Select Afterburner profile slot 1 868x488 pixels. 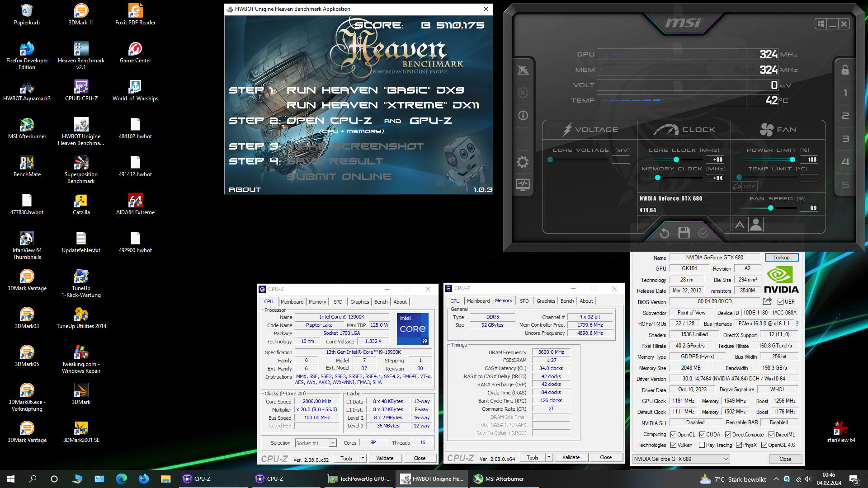click(x=845, y=93)
